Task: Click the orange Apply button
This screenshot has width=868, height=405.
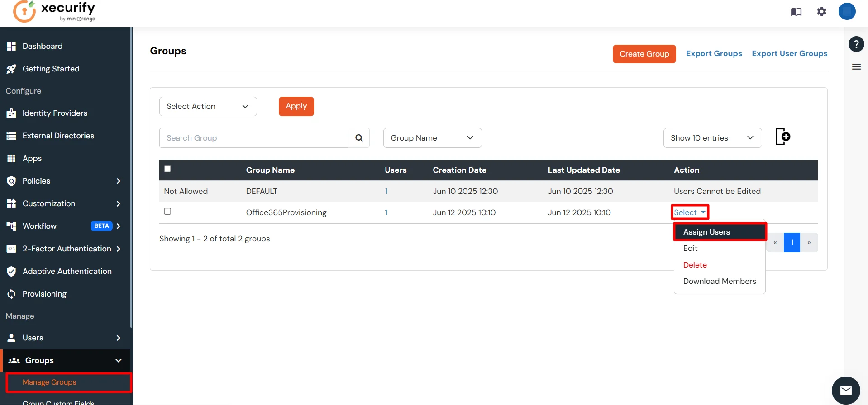Action: coord(296,106)
